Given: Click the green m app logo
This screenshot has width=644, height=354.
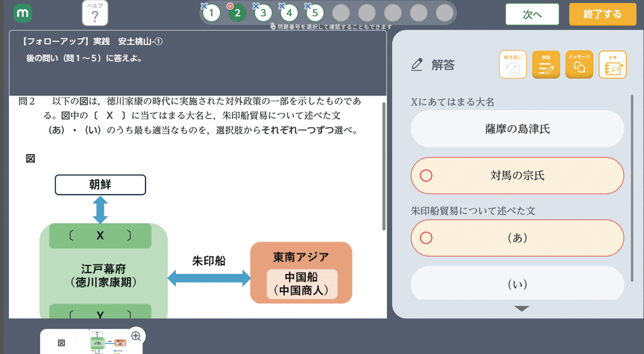Looking at the screenshot, I should (23, 14).
